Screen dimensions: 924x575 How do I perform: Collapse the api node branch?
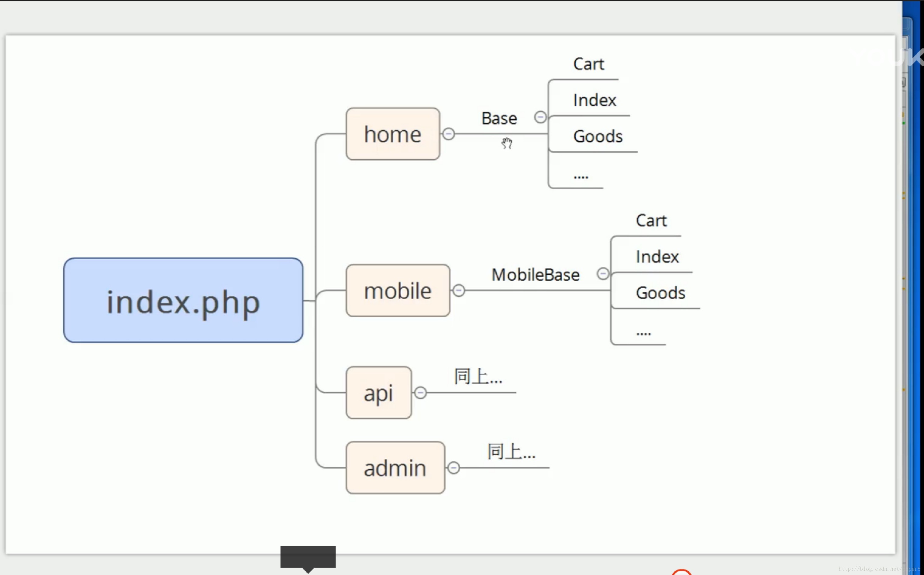[420, 392]
